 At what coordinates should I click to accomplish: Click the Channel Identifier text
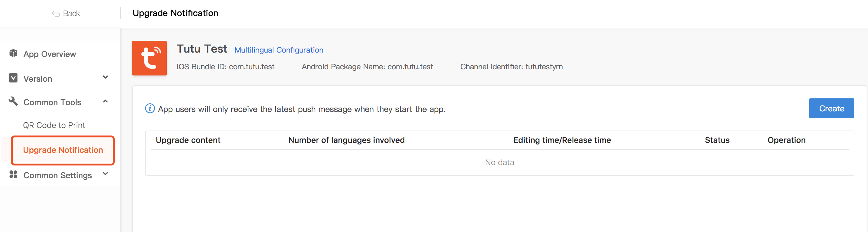511,67
